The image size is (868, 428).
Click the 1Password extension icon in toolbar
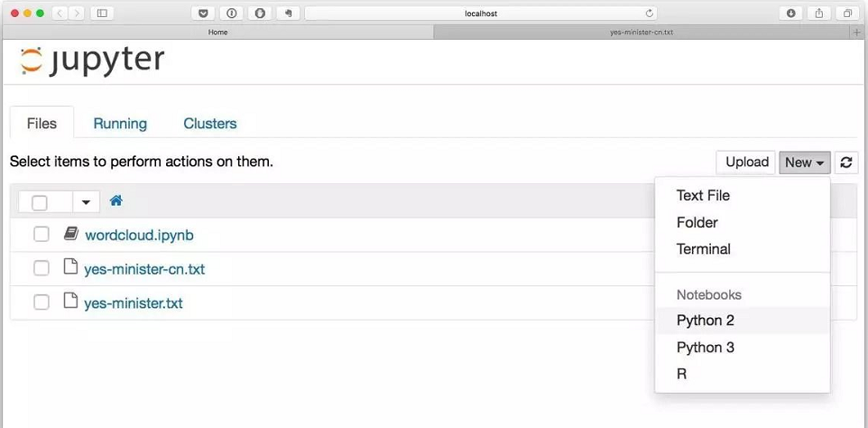(x=232, y=14)
